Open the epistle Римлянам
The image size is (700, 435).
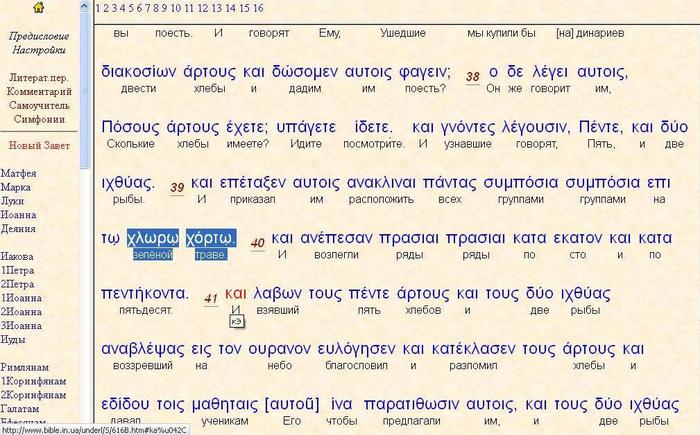24,367
